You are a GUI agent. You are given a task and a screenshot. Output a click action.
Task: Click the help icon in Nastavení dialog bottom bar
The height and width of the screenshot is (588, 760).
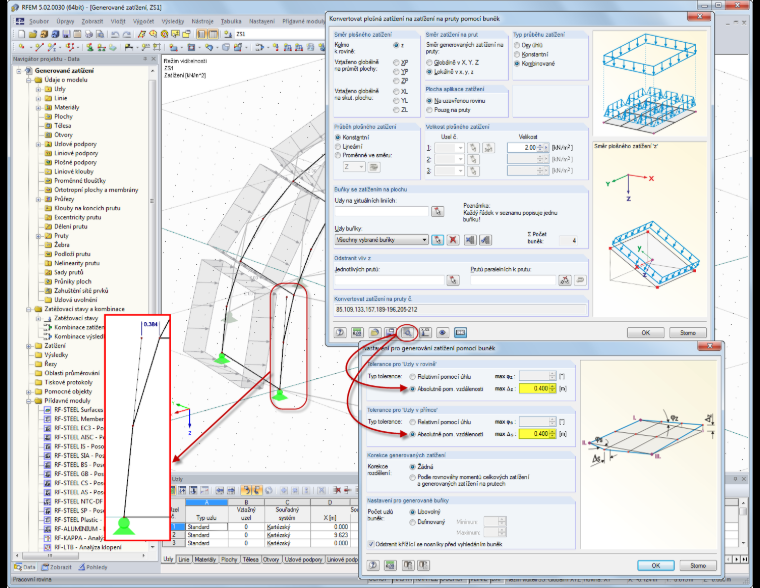pos(373,565)
